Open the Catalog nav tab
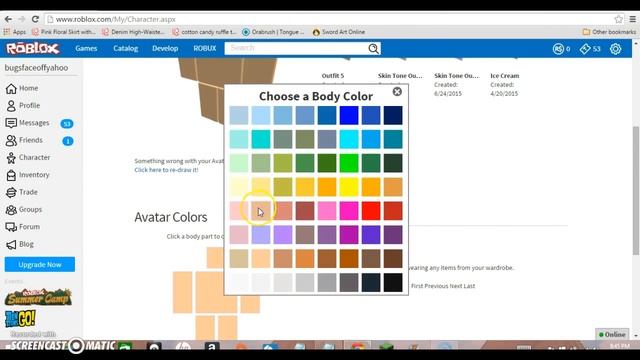The height and width of the screenshot is (360, 640). (126, 49)
